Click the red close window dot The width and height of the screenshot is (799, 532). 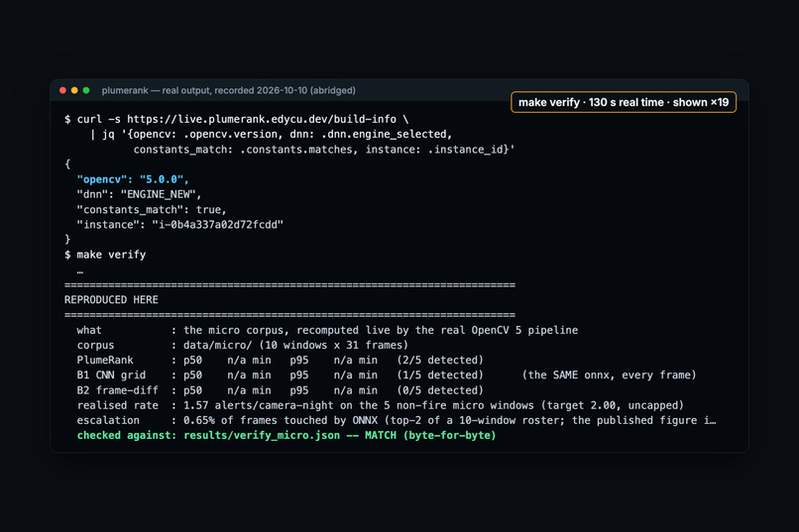point(62,90)
